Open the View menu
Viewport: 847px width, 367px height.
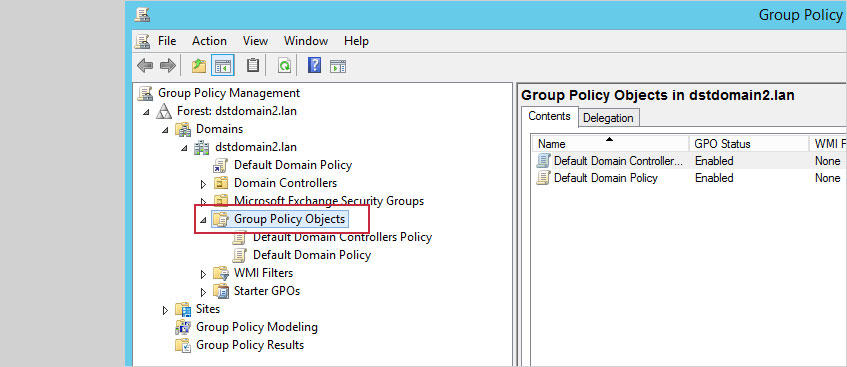pos(256,41)
